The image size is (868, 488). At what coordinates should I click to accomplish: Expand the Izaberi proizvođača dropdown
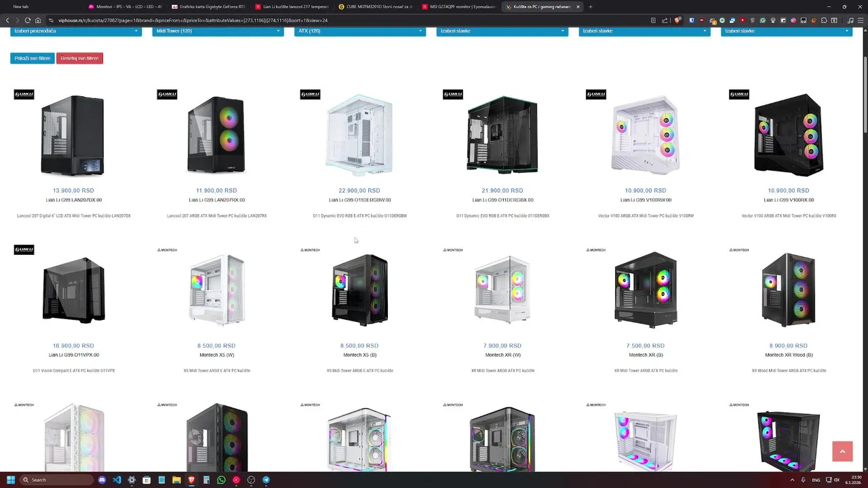[x=76, y=31]
